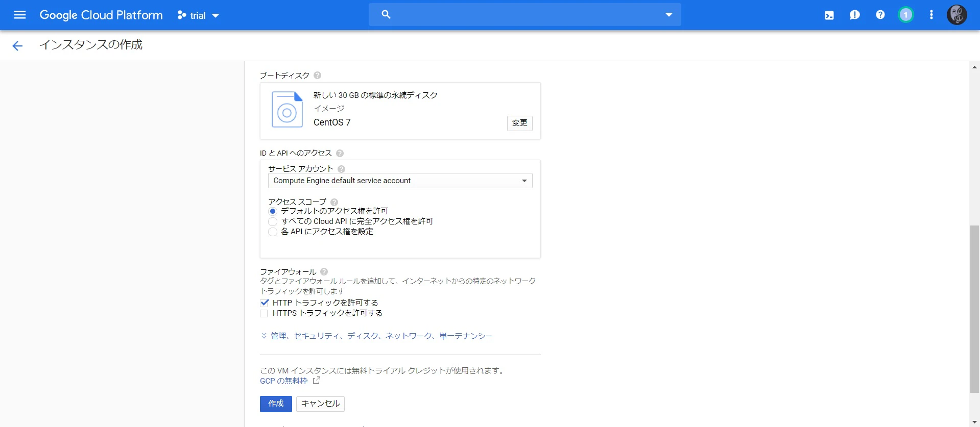The image size is (980, 427).
Task: Click the boot disk image icon
Action: pyautogui.click(x=287, y=109)
